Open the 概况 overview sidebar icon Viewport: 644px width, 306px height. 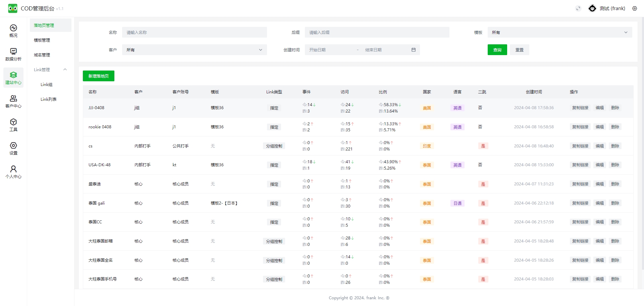(13, 31)
